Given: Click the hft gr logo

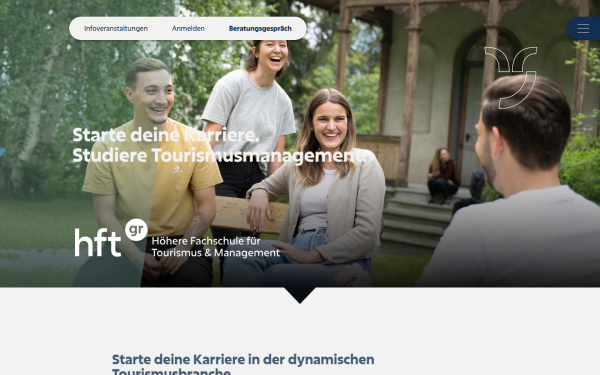Looking at the screenshot, I should pos(111,238).
